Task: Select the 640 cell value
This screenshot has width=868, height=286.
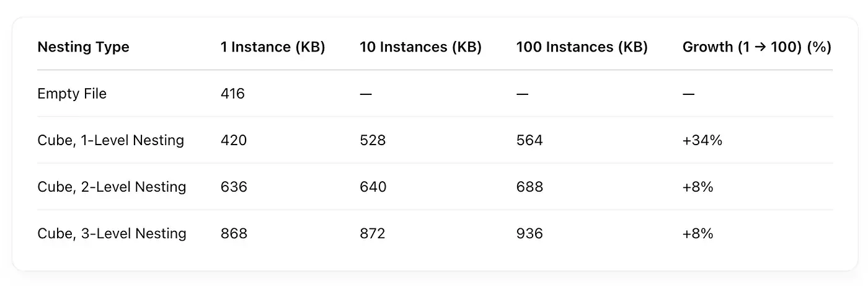Action: [x=373, y=187]
